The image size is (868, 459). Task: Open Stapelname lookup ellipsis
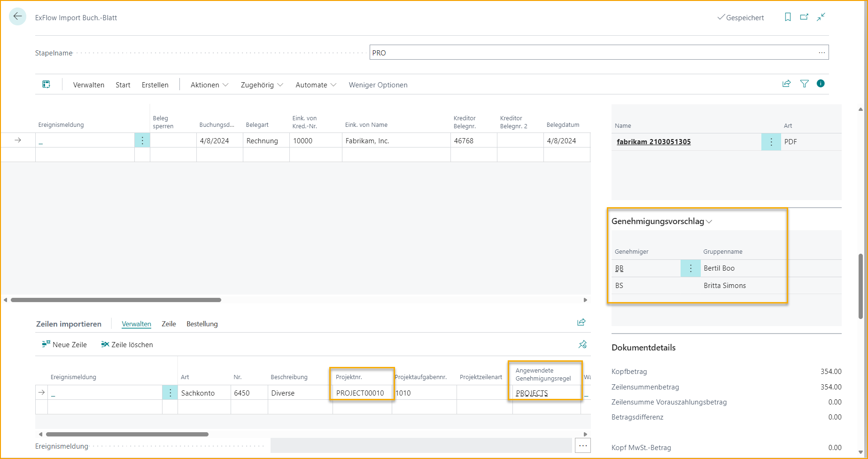point(821,53)
